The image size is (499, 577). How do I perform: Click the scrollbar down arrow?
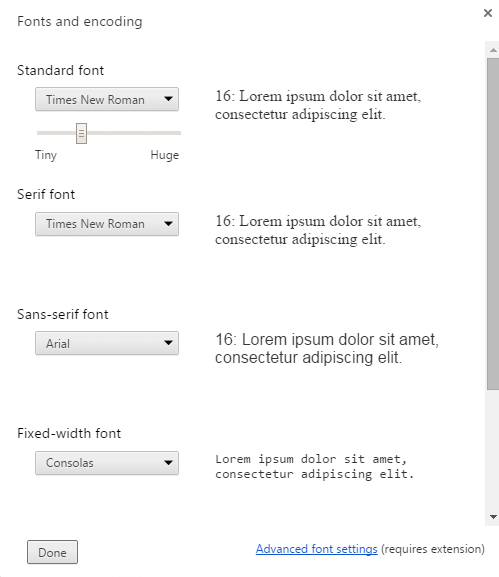pos(493,517)
